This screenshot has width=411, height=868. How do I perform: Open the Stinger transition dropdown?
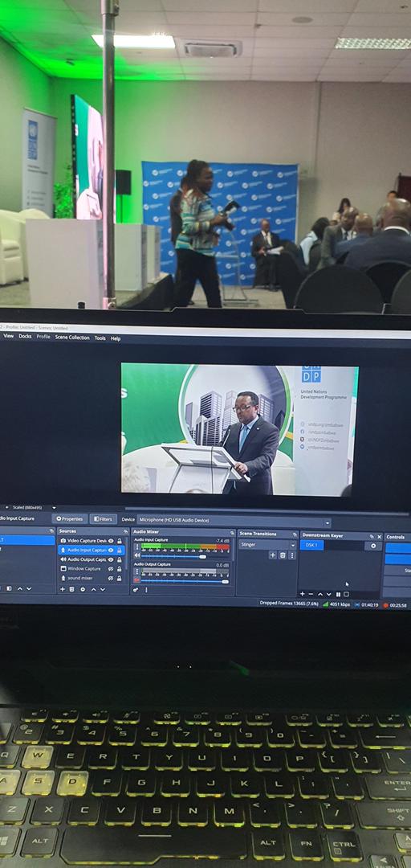(268, 545)
